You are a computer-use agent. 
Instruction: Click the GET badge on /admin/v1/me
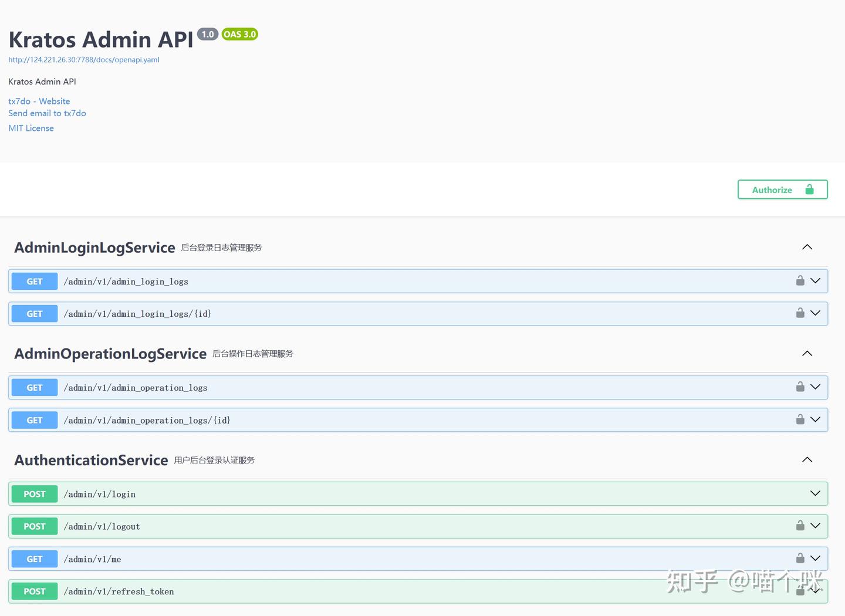(34, 559)
